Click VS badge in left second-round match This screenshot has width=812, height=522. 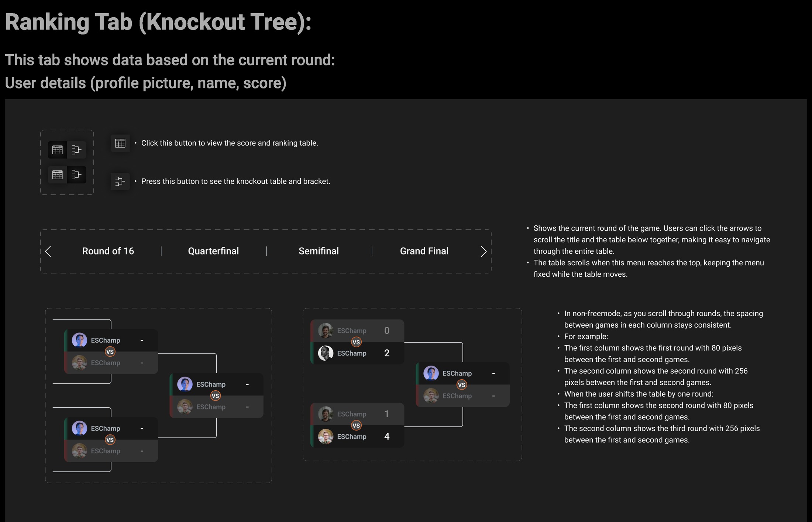coord(216,396)
